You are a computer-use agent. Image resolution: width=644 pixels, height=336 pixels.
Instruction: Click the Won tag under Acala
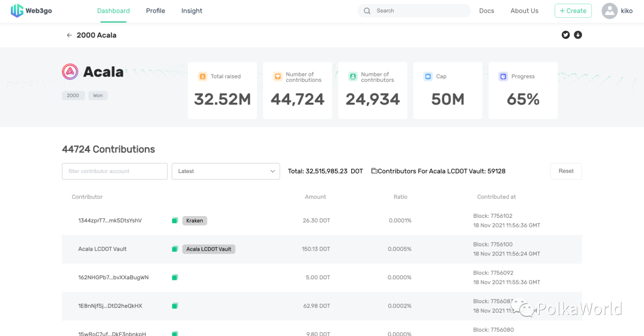coord(98,95)
